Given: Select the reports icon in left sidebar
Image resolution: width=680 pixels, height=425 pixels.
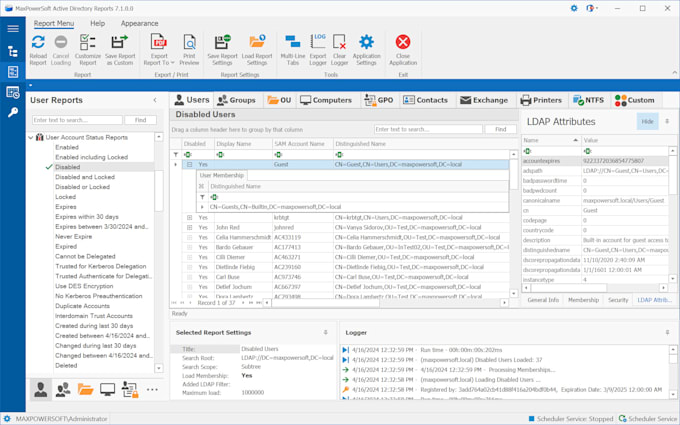Looking at the screenshot, I should (x=13, y=72).
